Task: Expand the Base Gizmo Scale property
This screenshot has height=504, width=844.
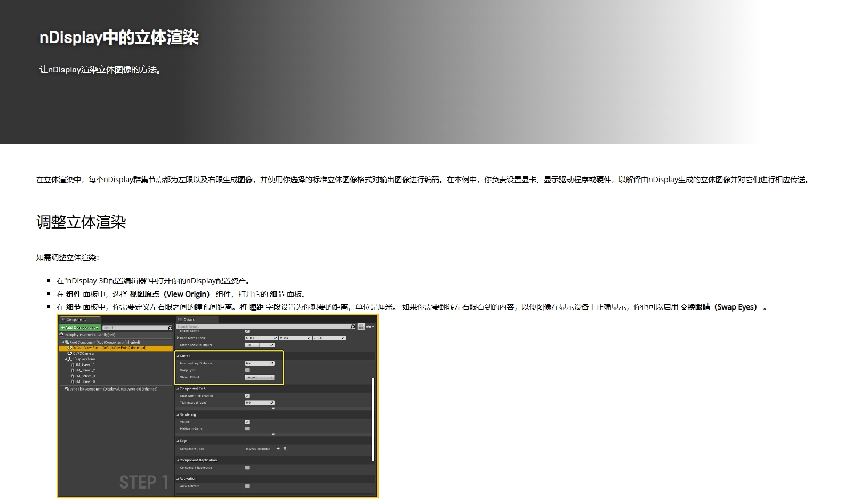Action: coord(178,338)
